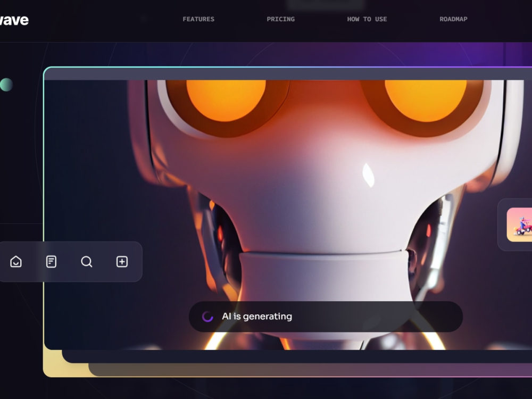The width and height of the screenshot is (532, 399).
Task: Click the search magnifier icon
Action: [87, 262]
